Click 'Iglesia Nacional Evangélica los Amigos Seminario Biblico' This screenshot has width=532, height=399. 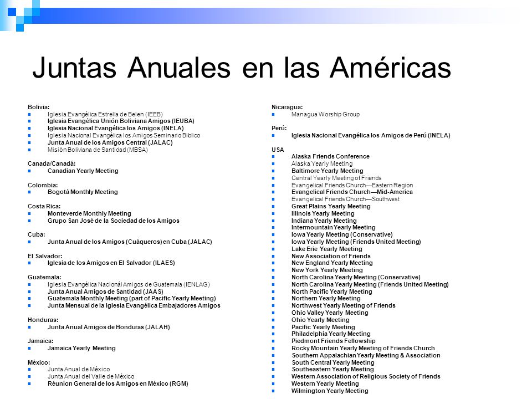[x=124, y=135]
